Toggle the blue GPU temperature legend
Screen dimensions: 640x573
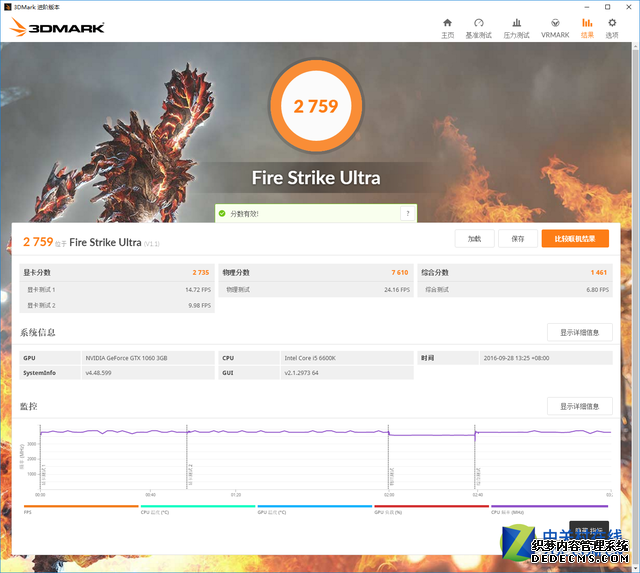315,509
